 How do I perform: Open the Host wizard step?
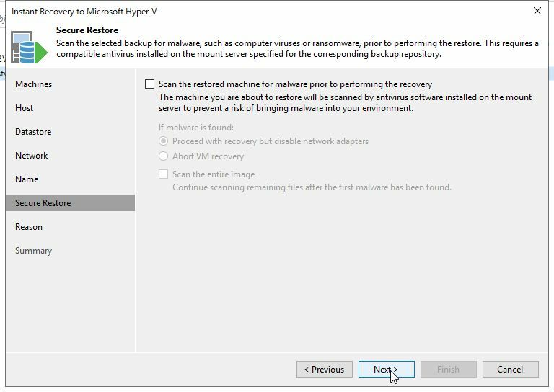point(25,108)
